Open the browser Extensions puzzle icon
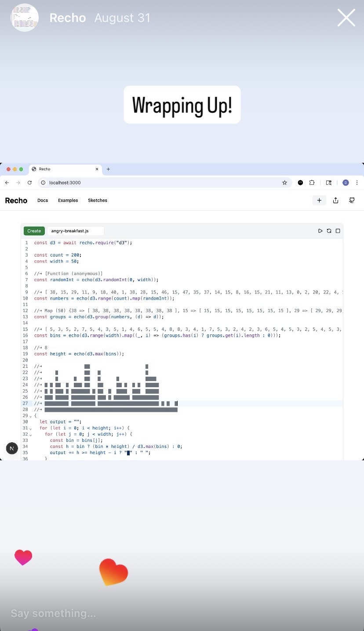 click(x=312, y=183)
